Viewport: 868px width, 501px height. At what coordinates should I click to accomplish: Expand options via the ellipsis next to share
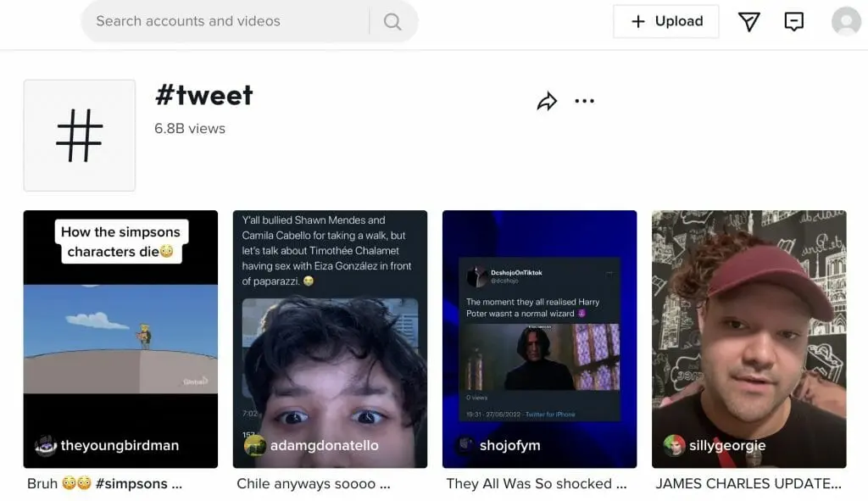[x=585, y=100]
